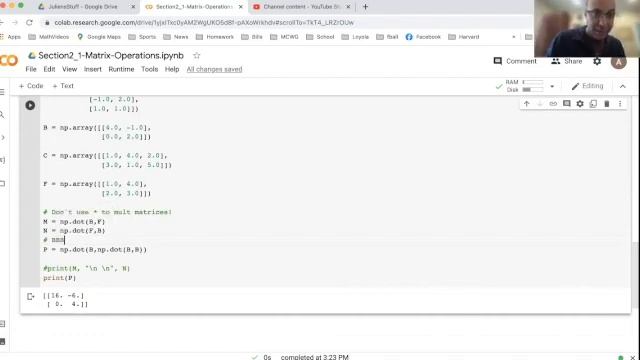
Task: Open Colab settings gear in header
Action: [x=597, y=61]
